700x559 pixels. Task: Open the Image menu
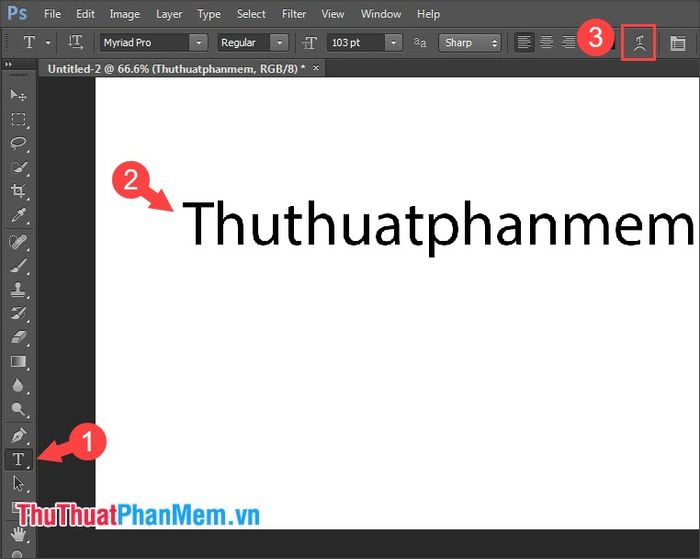[x=125, y=14]
